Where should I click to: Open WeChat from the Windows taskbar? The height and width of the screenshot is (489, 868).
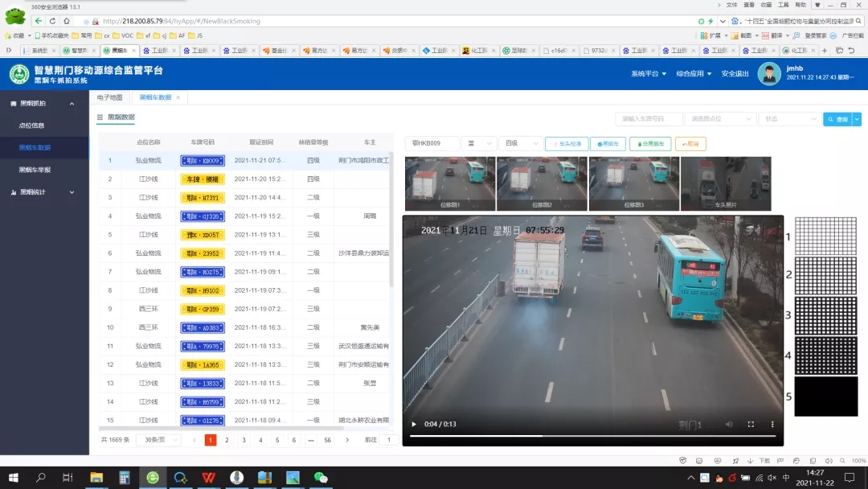pyautogui.click(x=321, y=477)
